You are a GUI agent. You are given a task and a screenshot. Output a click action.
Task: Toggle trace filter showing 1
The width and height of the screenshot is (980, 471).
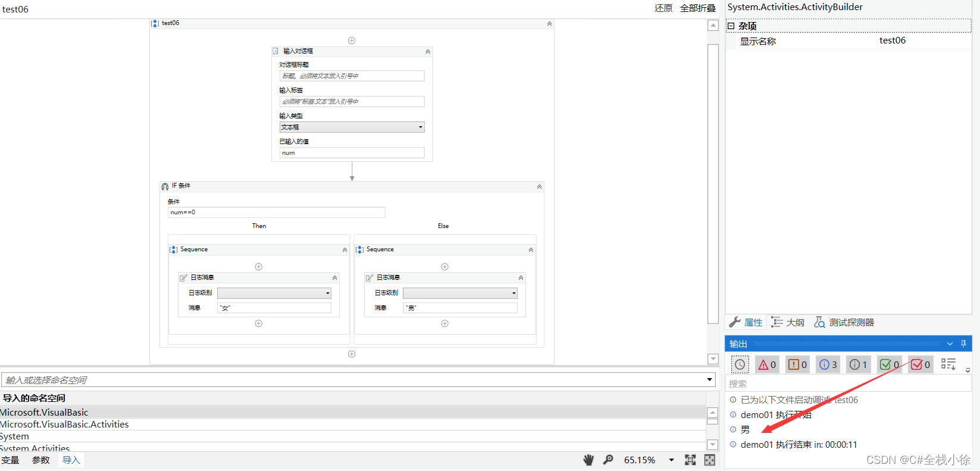click(859, 364)
